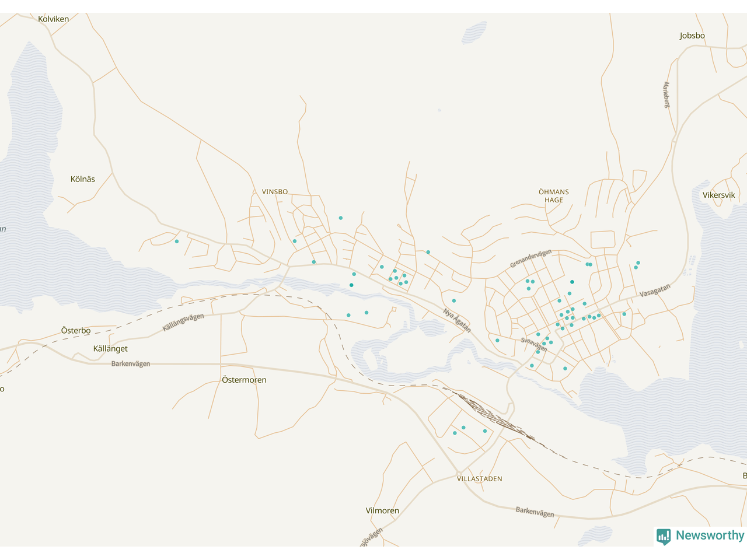Click the Österbo place label
This screenshot has height=560, width=747.
coord(76,331)
